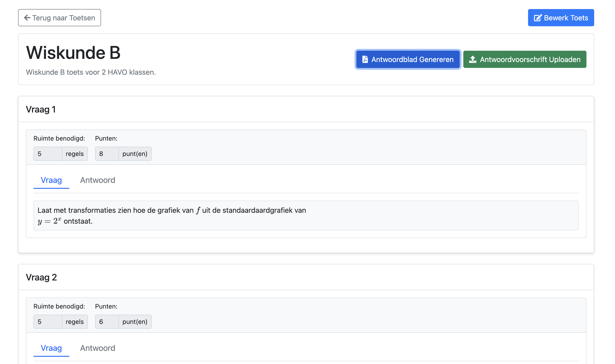Image resolution: width=615 pixels, height=364 pixels.
Task: Select the Vraag tab in Vraag 1
Action: click(51, 180)
